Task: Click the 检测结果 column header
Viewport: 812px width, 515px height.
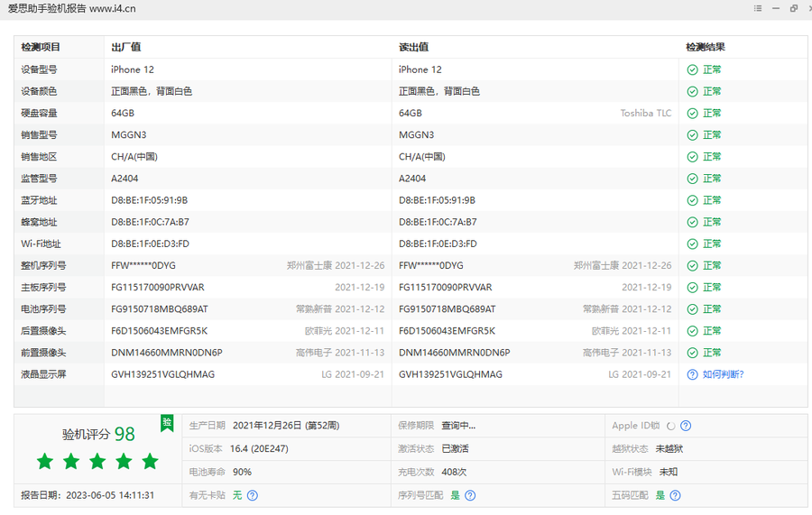Action: click(x=706, y=47)
